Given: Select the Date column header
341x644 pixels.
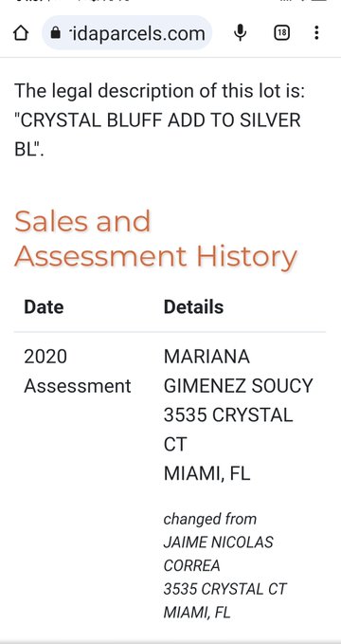Looking at the screenshot, I should coord(44,307).
